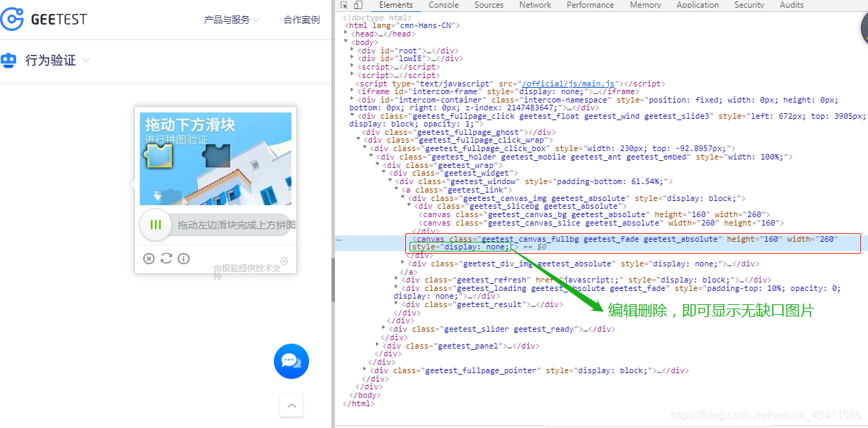Select the html lang="cmn-Hans-CN" line
The height and width of the screenshot is (428, 868).
(x=402, y=25)
